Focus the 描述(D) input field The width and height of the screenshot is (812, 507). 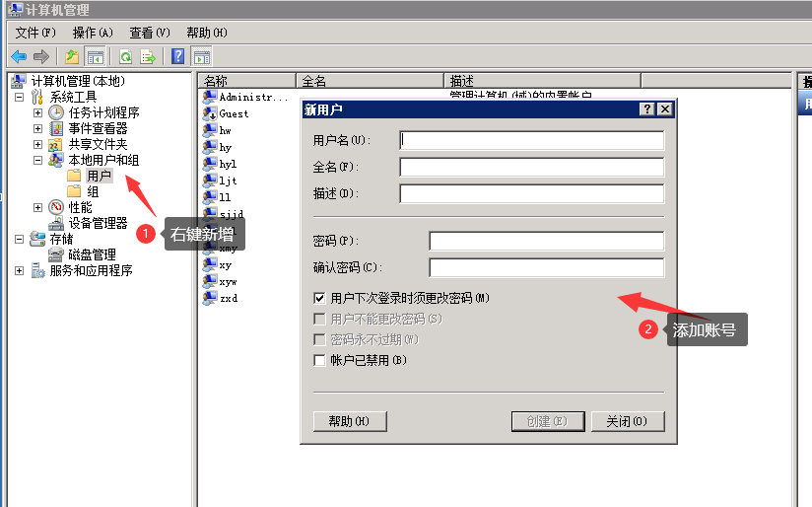pyautogui.click(x=532, y=193)
